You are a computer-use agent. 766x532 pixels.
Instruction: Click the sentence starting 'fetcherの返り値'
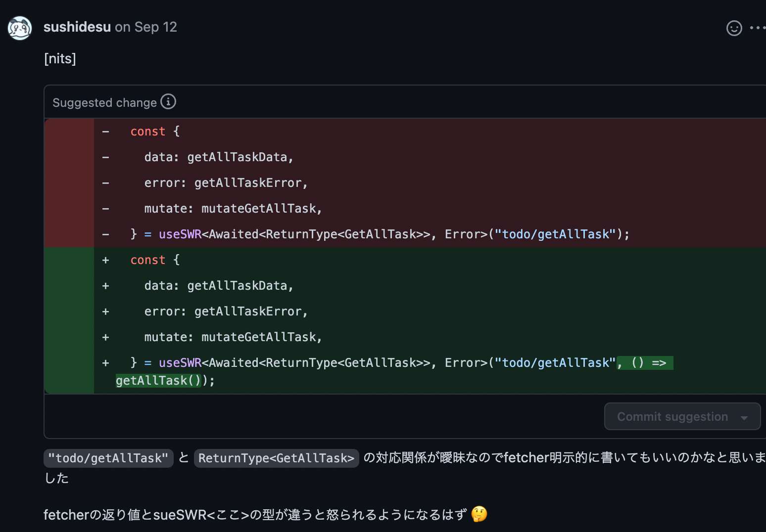[x=255, y=515]
